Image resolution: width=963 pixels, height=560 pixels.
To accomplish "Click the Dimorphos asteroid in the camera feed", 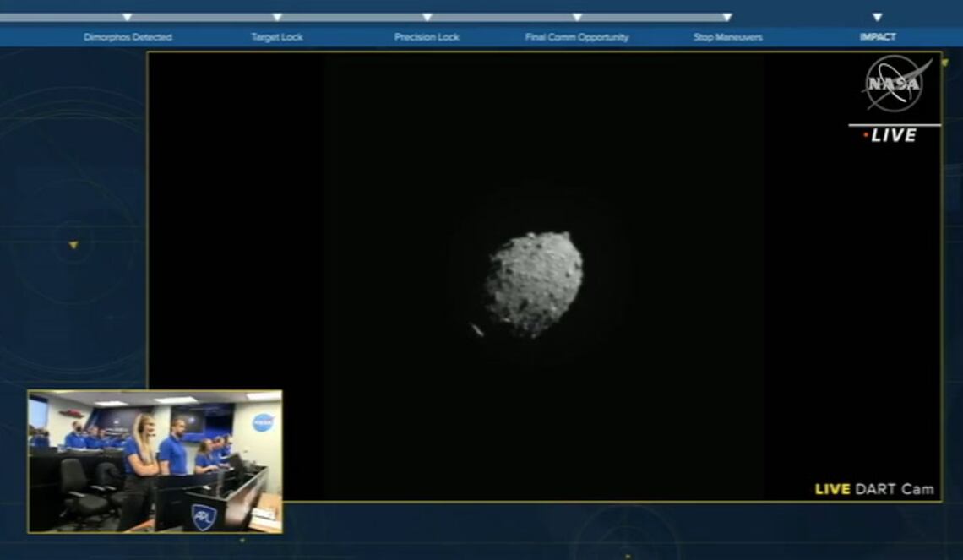I will [x=533, y=284].
